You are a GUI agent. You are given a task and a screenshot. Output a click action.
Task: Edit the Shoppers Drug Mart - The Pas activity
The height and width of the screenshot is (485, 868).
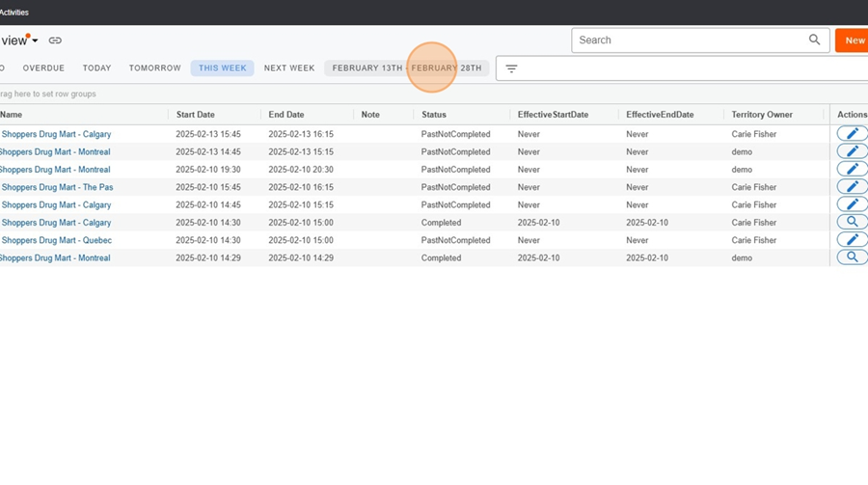[x=852, y=187]
